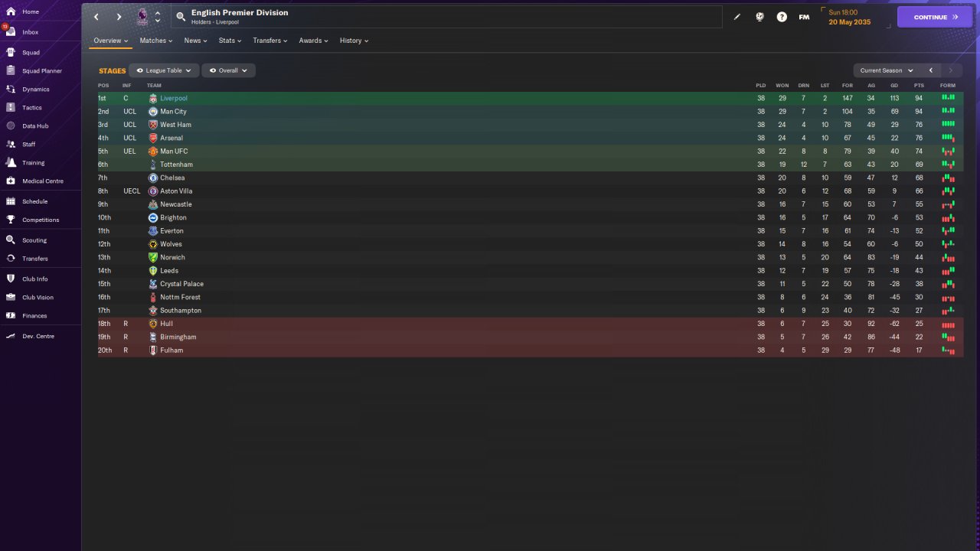Open the Club Vision page
The image size is (980, 551).
[x=38, y=298]
